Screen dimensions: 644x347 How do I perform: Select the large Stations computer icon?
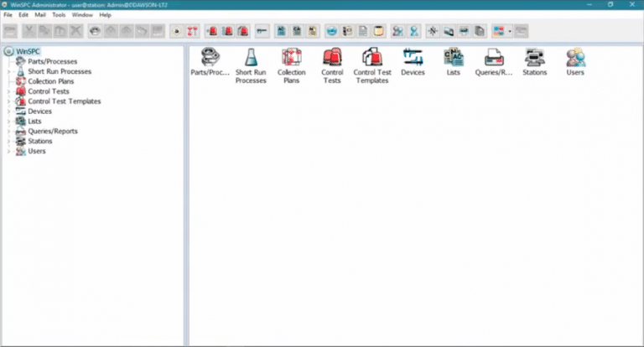534,58
